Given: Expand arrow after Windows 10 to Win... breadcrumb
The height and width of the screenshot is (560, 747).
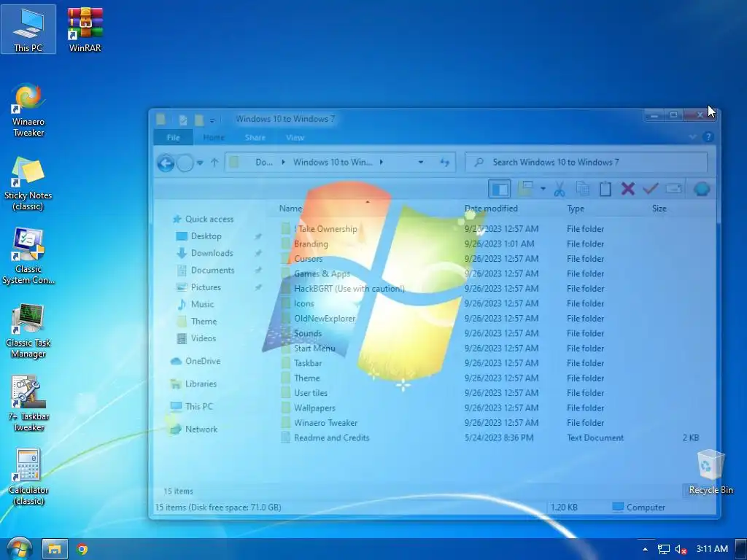Looking at the screenshot, I should coord(381,163).
